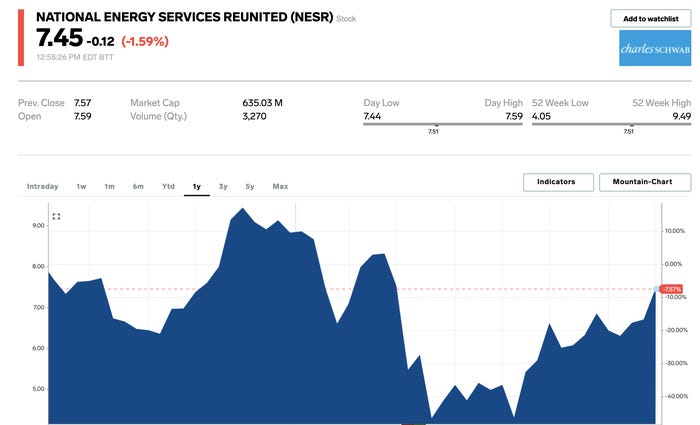Click the 52 Week range bar
Image resolution: width=700 pixels, height=425 pixels.
pos(611,124)
